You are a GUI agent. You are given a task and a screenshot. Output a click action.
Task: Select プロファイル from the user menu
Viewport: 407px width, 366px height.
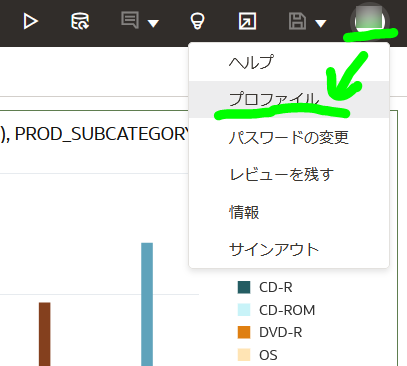pos(289,99)
